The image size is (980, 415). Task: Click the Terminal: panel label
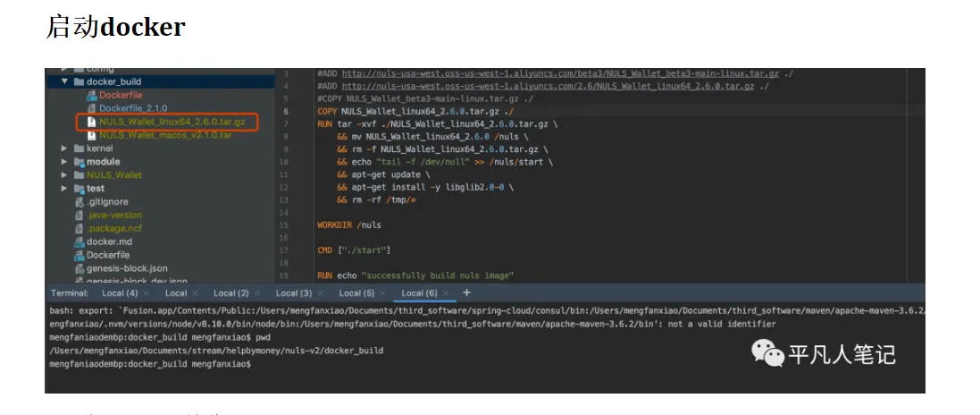tap(70, 293)
